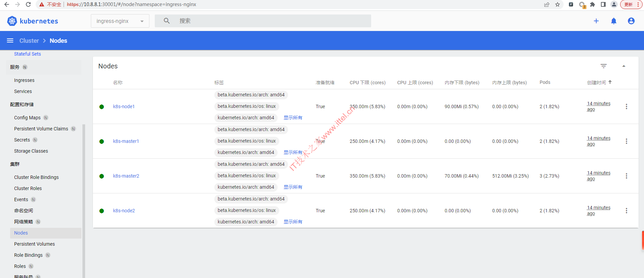Click the not-secure warning triangle icon

(x=42, y=4)
